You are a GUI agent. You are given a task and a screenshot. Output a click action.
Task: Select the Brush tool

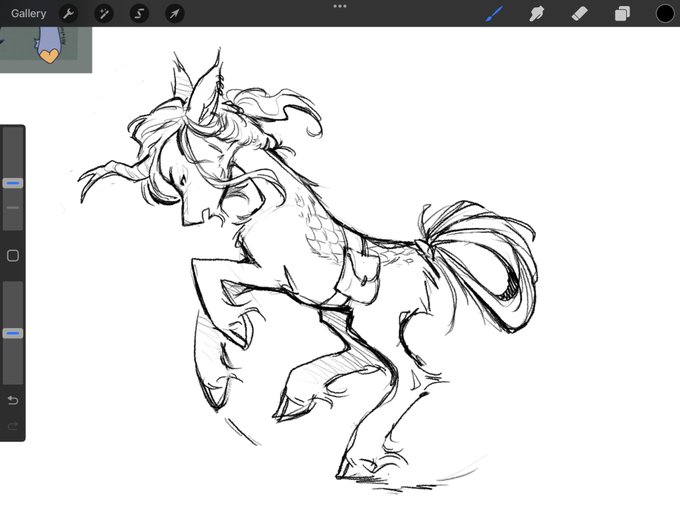tap(495, 13)
